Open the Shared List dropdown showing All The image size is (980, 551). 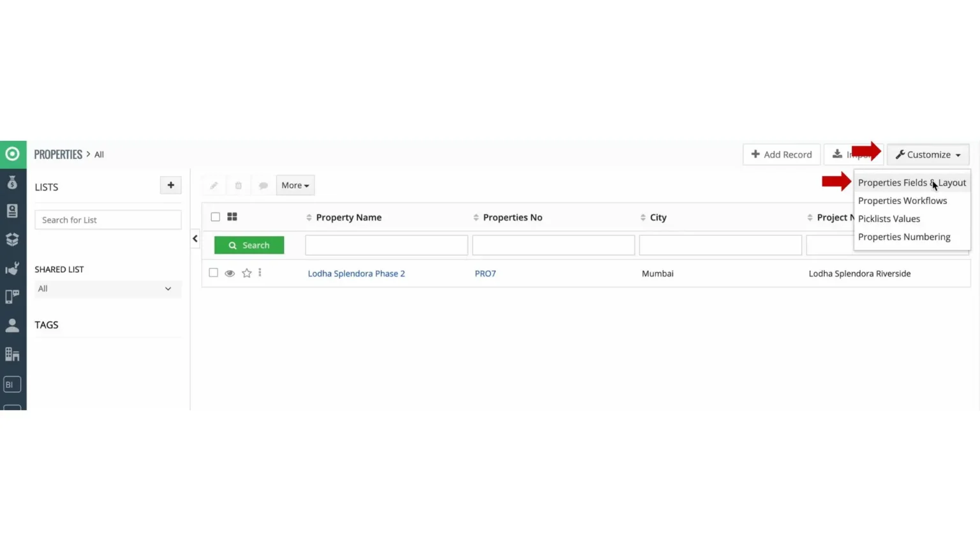coord(107,289)
